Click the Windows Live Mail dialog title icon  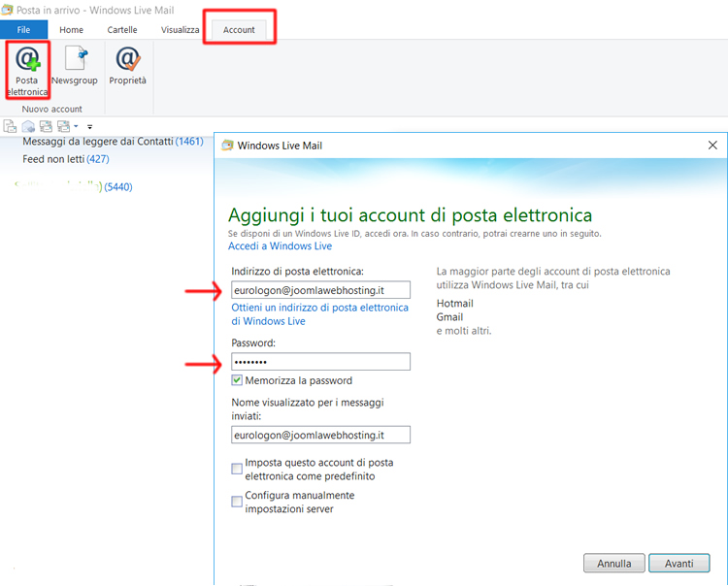(x=227, y=146)
